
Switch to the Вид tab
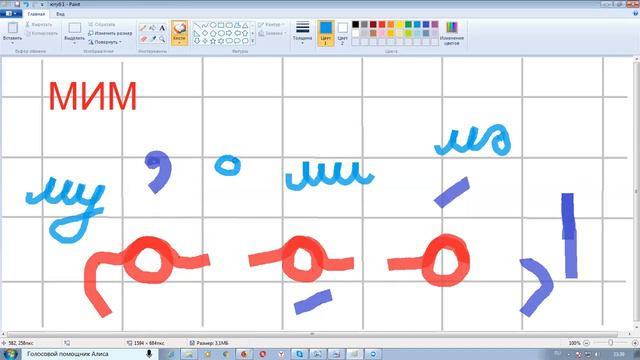[x=60, y=14]
